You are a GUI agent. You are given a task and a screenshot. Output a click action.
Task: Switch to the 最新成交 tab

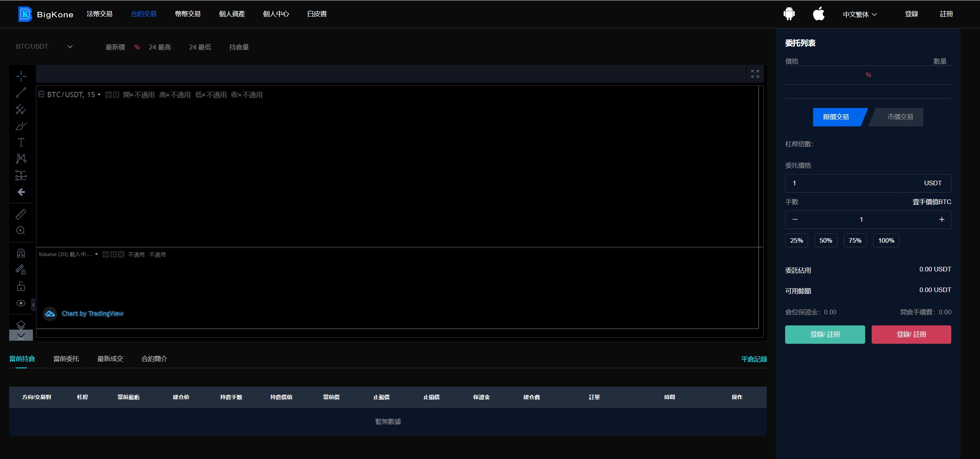[110, 359]
